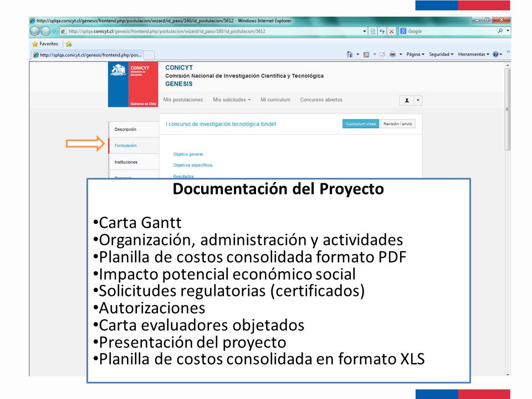Expand the Home button dropdown arrow
The image size is (532, 399).
point(357,54)
